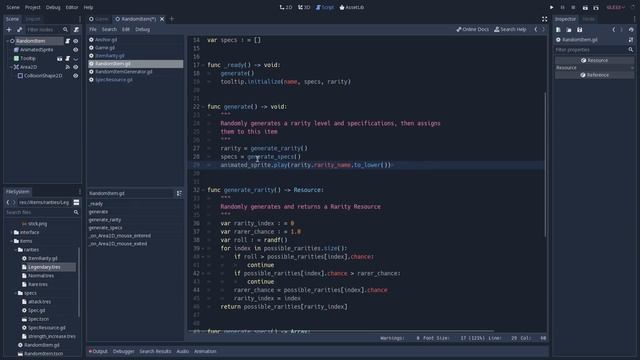Load an existing resource in Inspector
Viewport: 640px width, 360px height.
[x=569, y=30]
